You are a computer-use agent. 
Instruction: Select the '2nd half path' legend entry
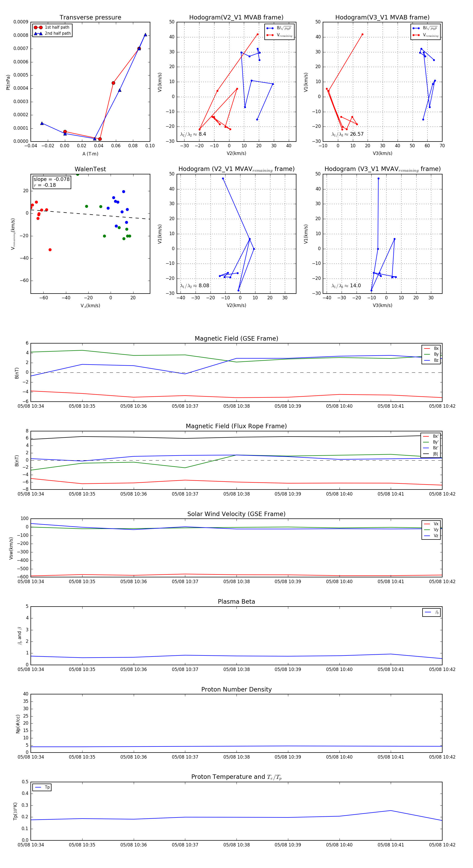point(52,33)
